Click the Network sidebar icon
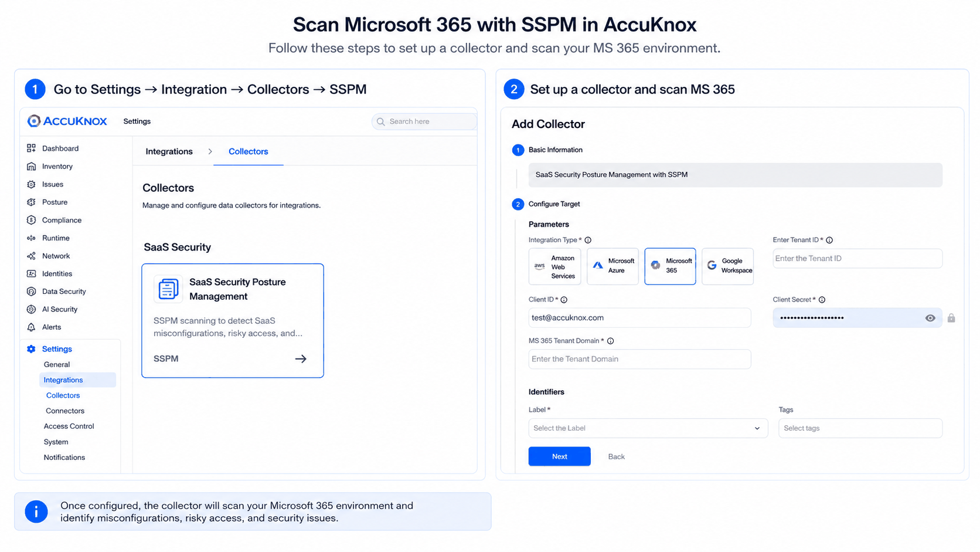Image resolution: width=980 pixels, height=552 pixels. [x=31, y=256]
